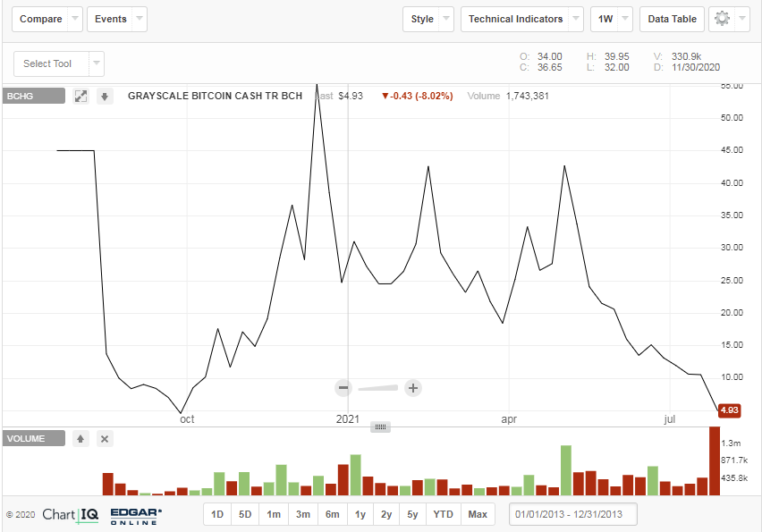Image resolution: width=762 pixels, height=532 pixels.
Task: Click the zoom slider track between minus and plus
Action: click(378, 388)
